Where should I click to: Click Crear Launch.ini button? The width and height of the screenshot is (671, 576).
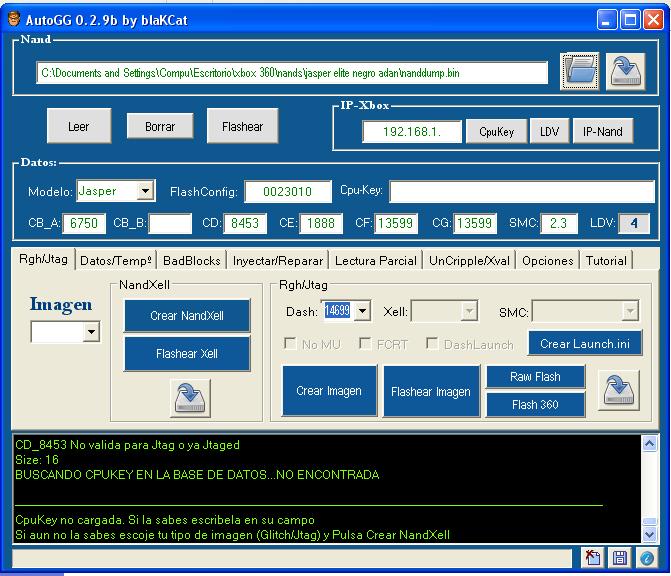(585, 343)
